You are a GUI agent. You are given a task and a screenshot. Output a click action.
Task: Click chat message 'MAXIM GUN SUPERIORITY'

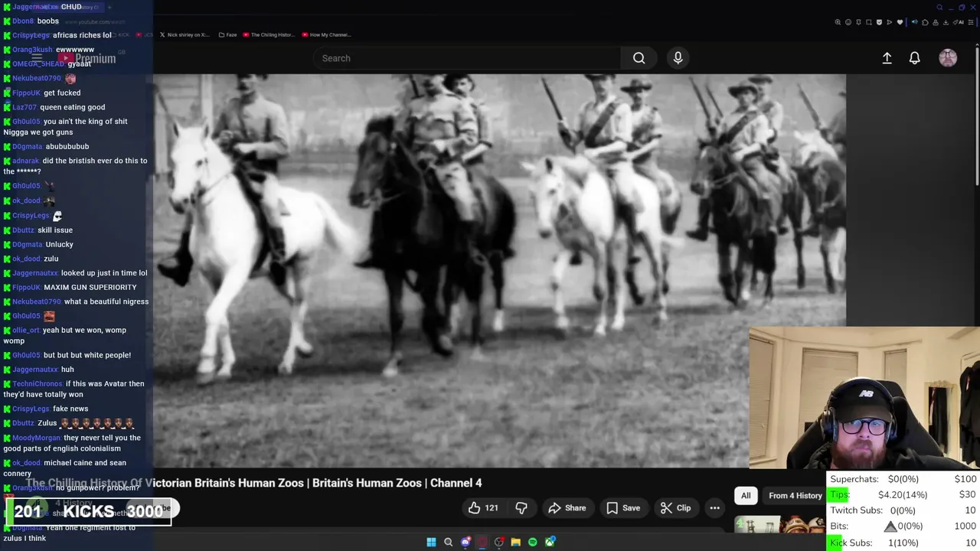point(90,287)
